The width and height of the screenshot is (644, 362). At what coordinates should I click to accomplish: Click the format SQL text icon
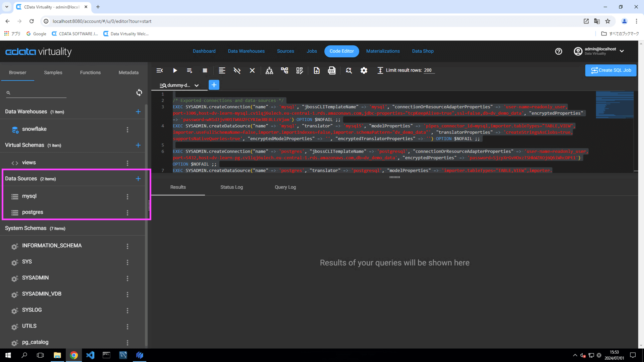click(222, 70)
